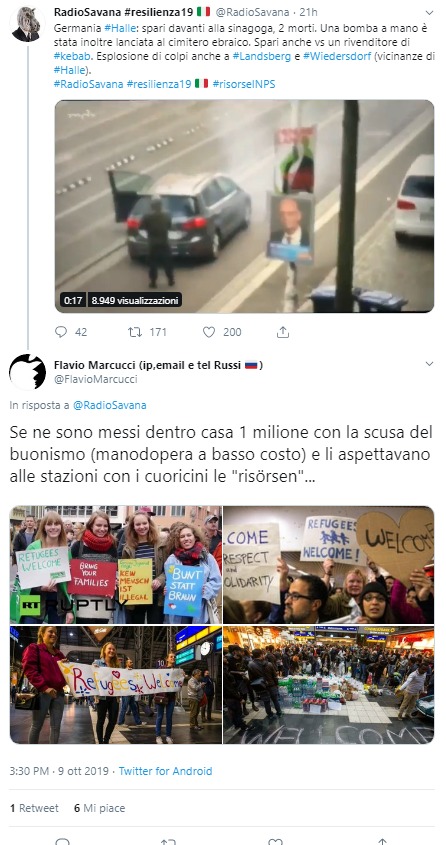View the 6 Mi piace likes list
The height and width of the screenshot is (845, 446).
coord(100,808)
